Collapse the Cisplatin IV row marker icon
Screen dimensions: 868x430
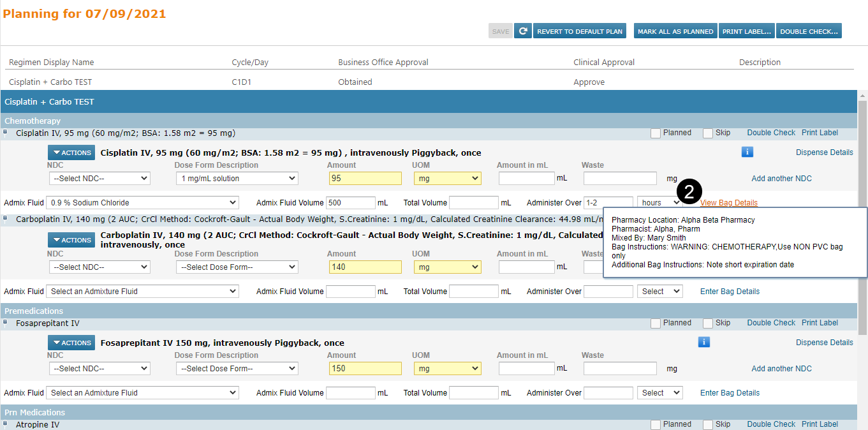(5, 133)
